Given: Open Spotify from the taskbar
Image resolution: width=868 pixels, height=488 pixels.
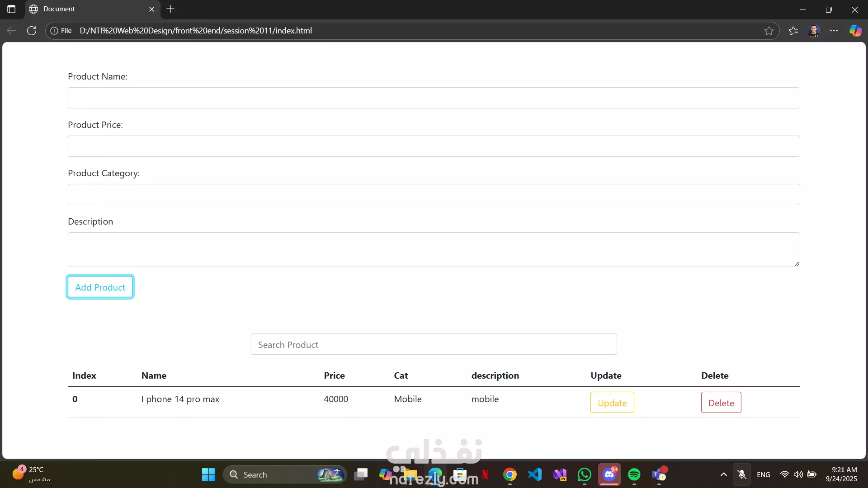Looking at the screenshot, I should 634,474.
